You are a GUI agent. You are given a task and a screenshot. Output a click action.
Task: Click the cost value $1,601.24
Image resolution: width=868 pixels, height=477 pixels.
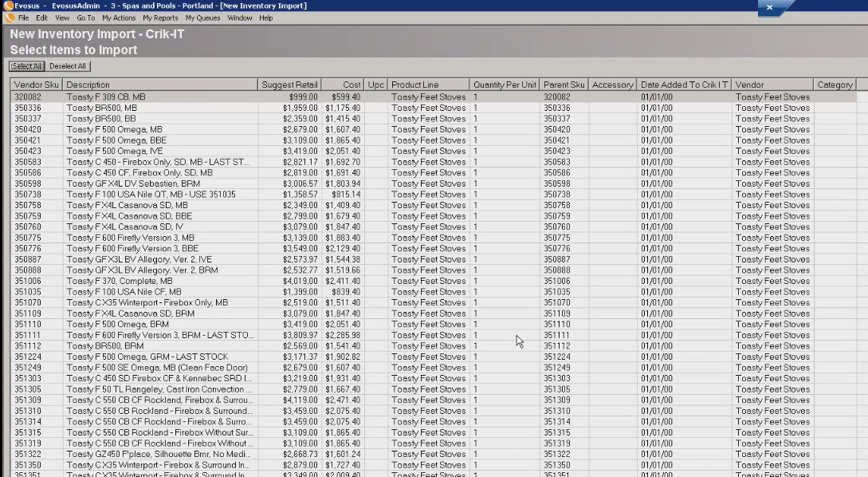point(343,455)
